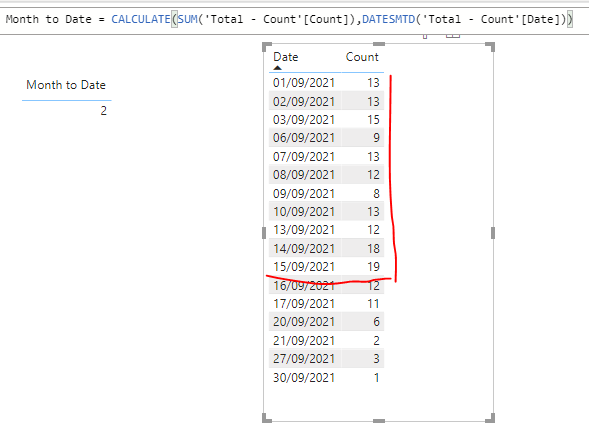Viewport: 589px width, 439px height.
Task: Click the CALCULATE function in the formula
Action: pos(141,19)
